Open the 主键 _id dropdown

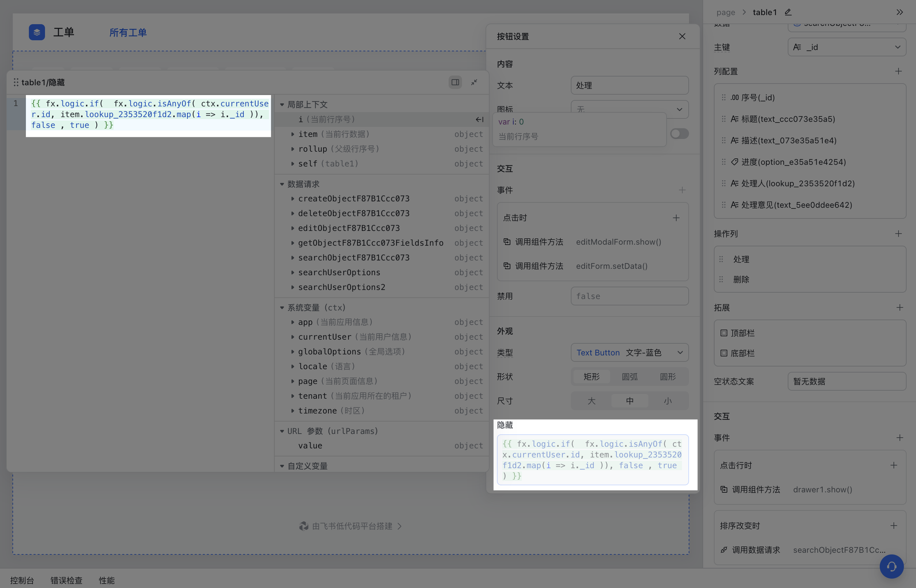coord(846,47)
